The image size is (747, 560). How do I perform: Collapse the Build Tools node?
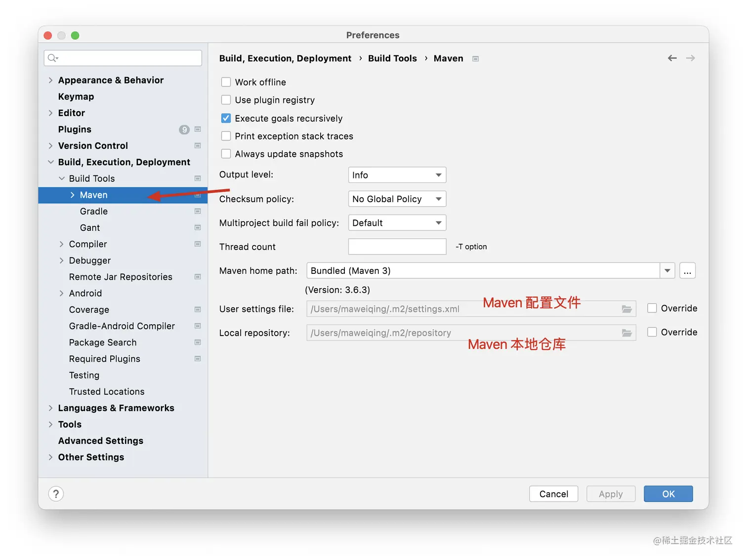tap(62, 178)
